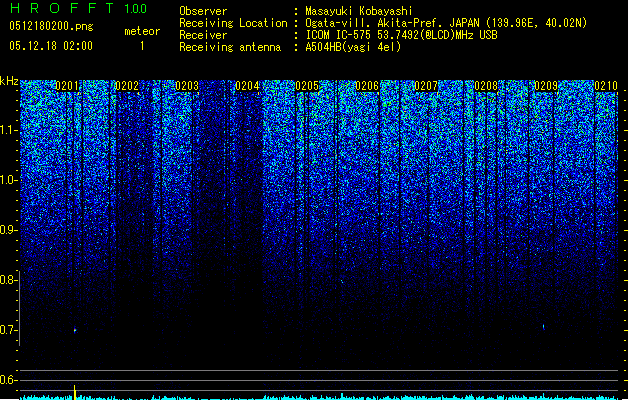Screen dimensions: 629x400
Task: Click the 0.9 kHz axis label
Action: click(8, 230)
